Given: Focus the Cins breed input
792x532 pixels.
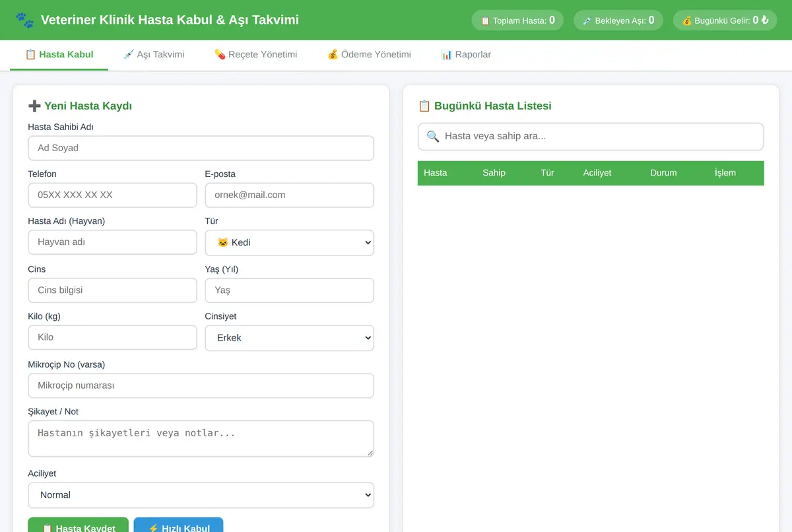Looking at the screenshot, I should 113,290.
